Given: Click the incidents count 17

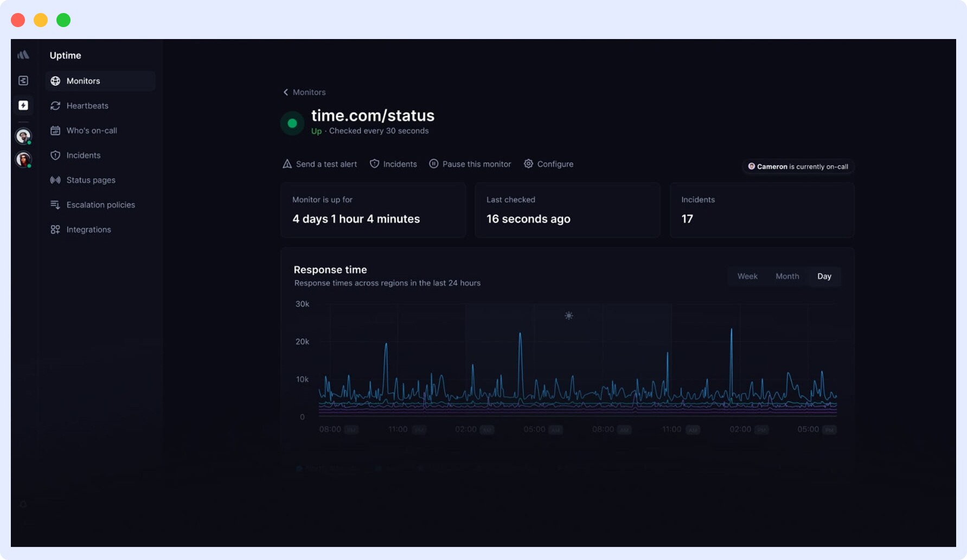Looking at the screenshot, I should click(x=687, y=219).
